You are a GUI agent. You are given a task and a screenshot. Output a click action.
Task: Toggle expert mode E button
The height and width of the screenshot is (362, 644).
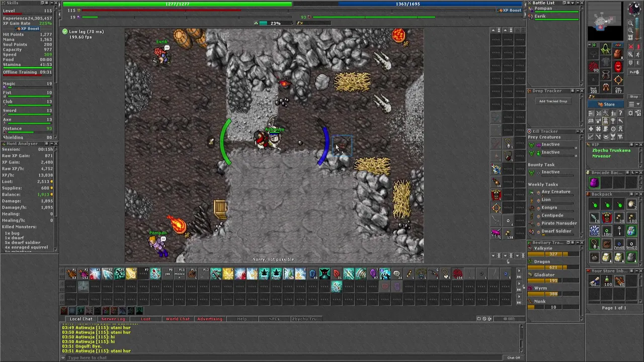click(x=637, y=63)
